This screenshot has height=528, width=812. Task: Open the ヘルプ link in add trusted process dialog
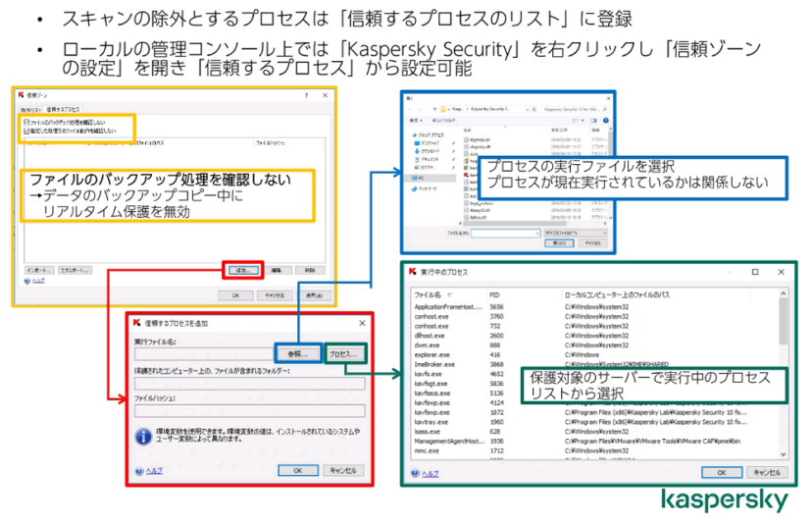(154, 471)
